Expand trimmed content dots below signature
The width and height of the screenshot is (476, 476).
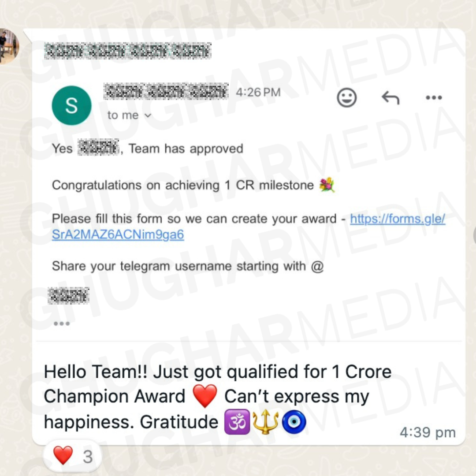(62, 324)
